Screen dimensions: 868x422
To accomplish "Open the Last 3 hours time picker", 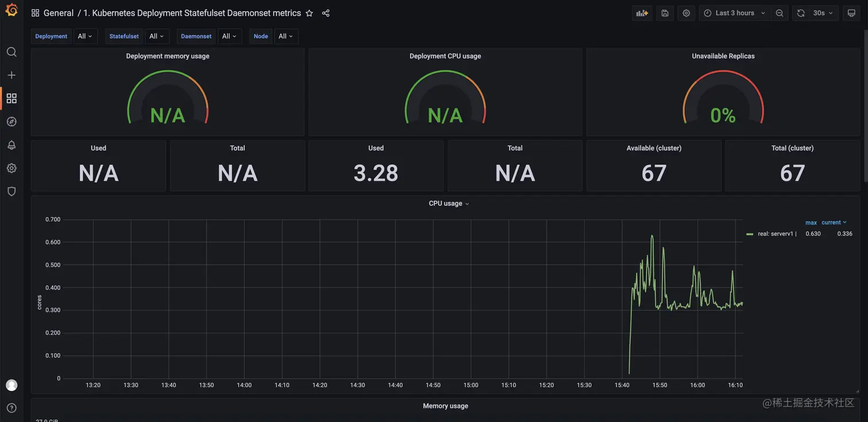I will coord(735,13).
